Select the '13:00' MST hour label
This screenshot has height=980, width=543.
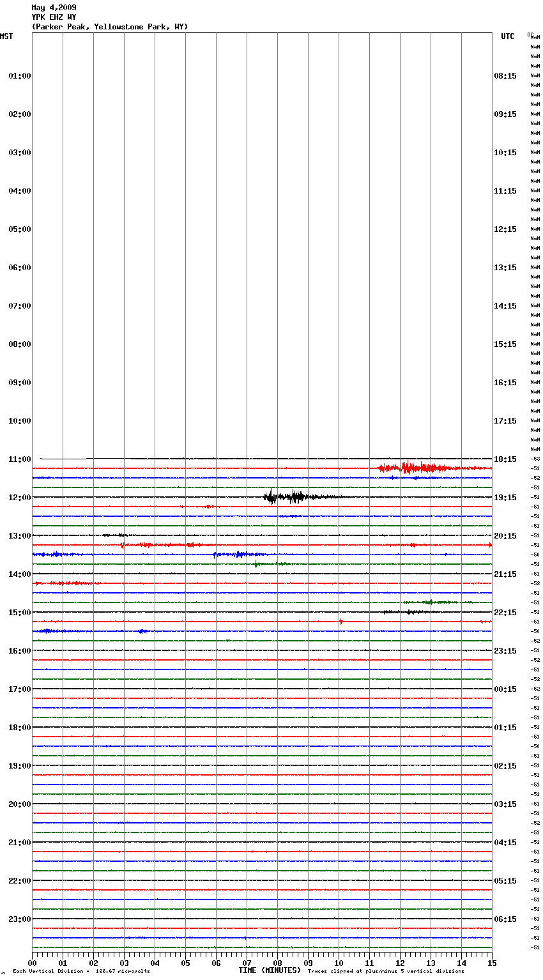[20, 536]
